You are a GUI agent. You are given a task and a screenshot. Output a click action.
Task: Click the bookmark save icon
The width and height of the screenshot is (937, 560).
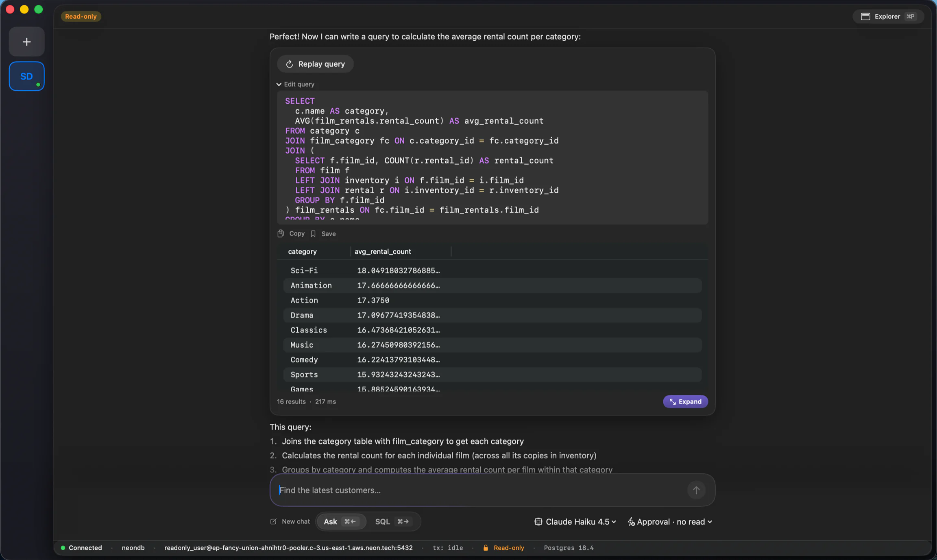pyautogui.click(x=313, y=233)
